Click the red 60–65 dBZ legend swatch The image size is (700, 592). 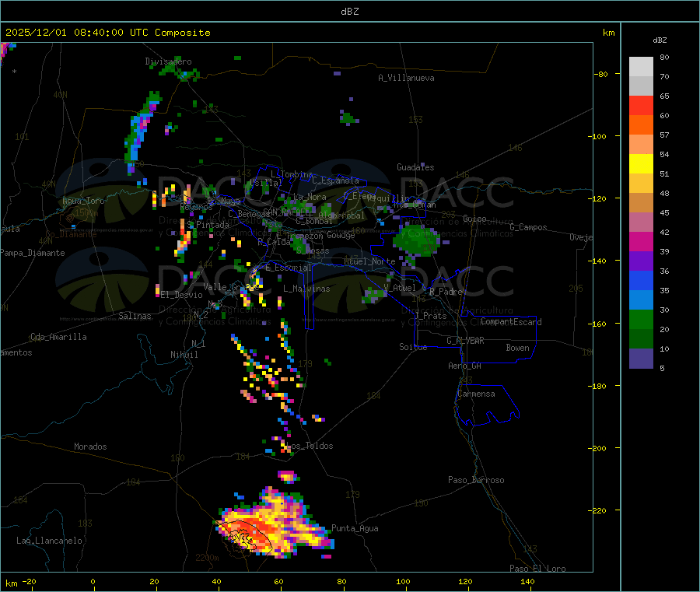point(641,105)
